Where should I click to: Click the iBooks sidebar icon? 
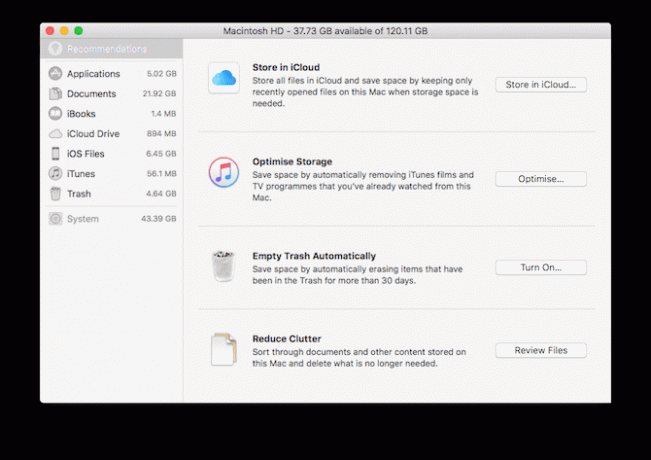click(55, 113)
